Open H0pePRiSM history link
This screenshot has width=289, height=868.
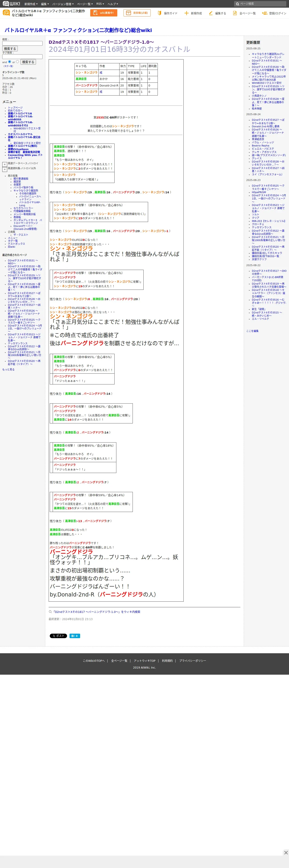(x=259, y=192)
